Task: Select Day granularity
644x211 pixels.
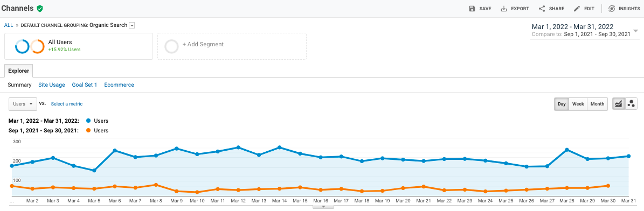Action: [x=562, y=104]
